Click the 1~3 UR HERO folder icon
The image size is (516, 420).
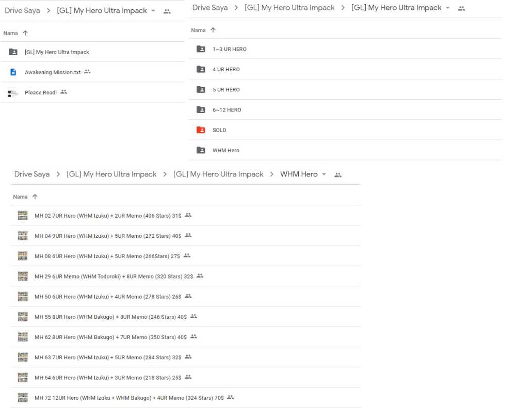coord(201,49)
